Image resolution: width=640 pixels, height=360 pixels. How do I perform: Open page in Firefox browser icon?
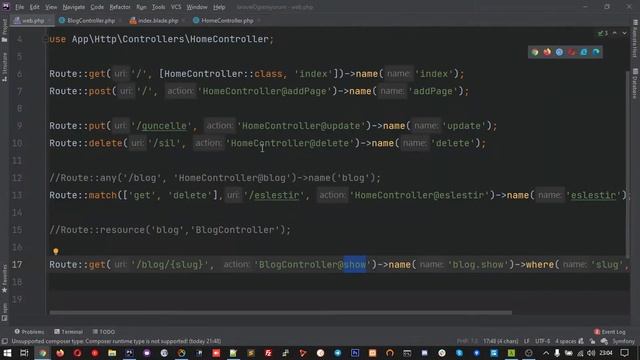coord(547,52)
